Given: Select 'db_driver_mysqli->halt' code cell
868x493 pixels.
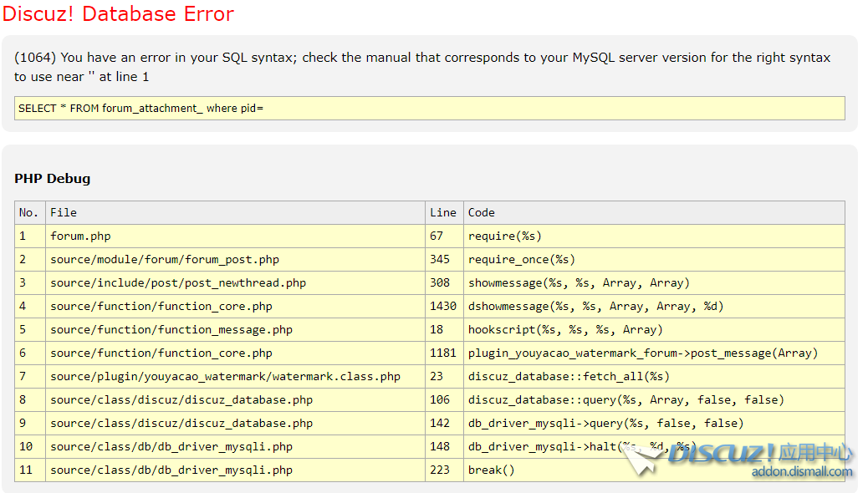Looking at the screenshot, I should pyautogui.click(x=654, y=446).
